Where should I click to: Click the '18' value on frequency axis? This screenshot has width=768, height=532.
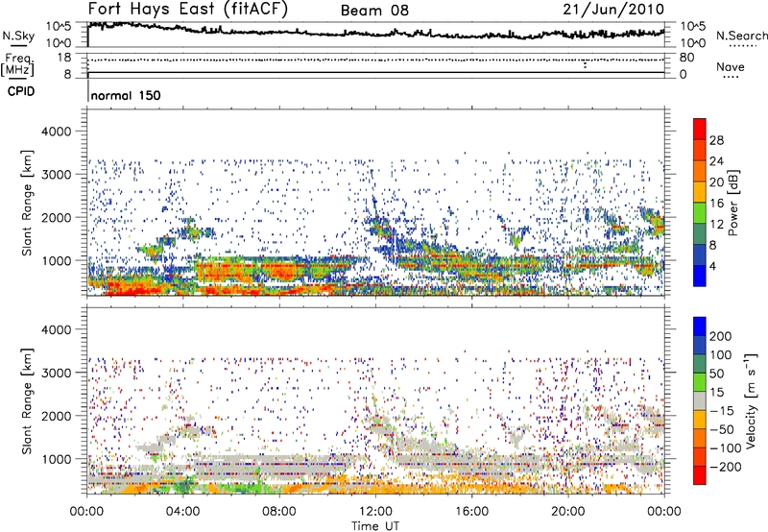(64, 58)
